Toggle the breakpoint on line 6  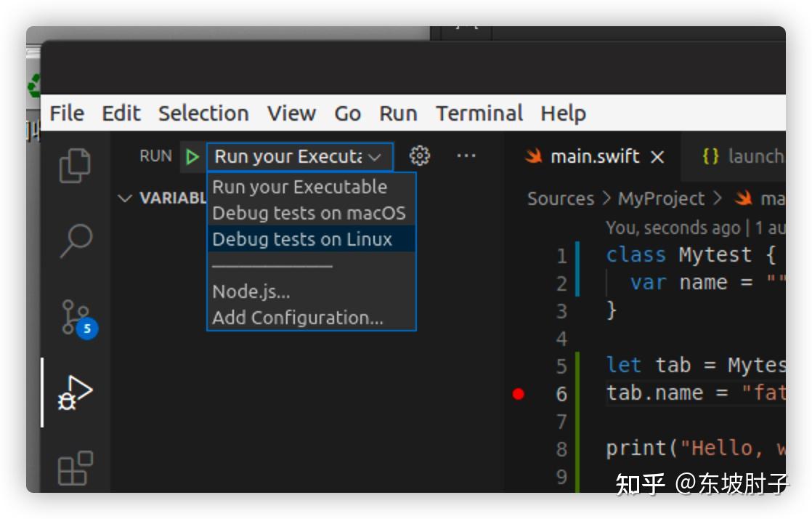[517, 393]
